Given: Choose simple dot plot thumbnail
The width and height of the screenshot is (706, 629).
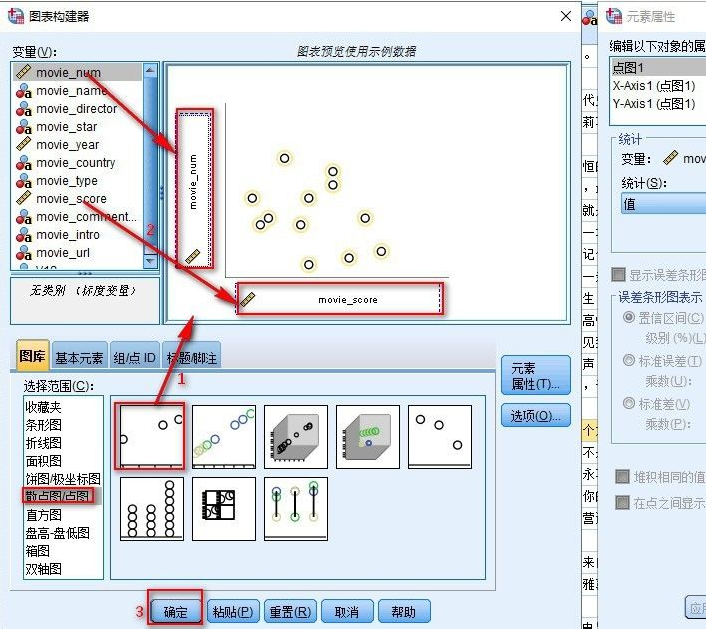Looking at the screenshot, I should click(x=152, y=509).
